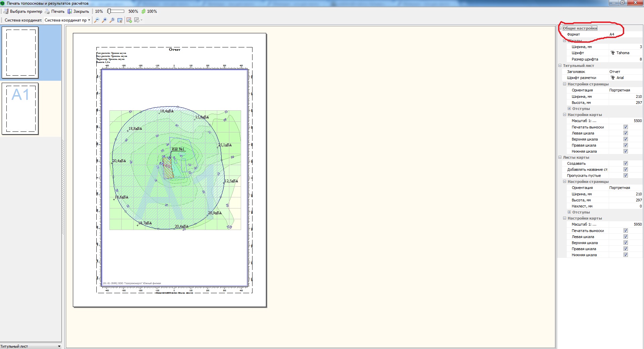Click the map preview eye icon

tap(120, 20)
